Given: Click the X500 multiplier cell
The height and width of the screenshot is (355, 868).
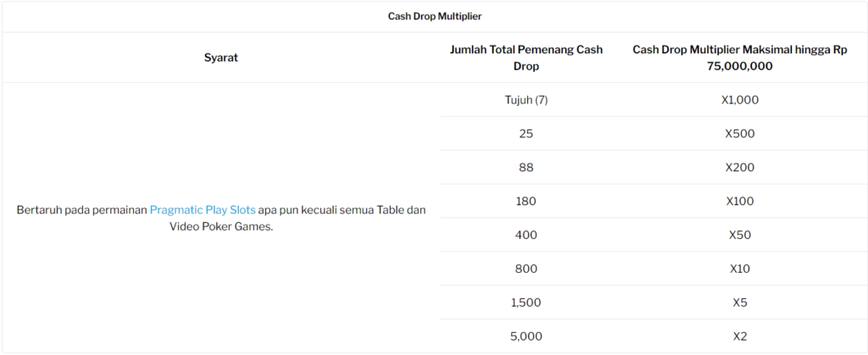Looking at the screenshot, I should tap(739, 134).
